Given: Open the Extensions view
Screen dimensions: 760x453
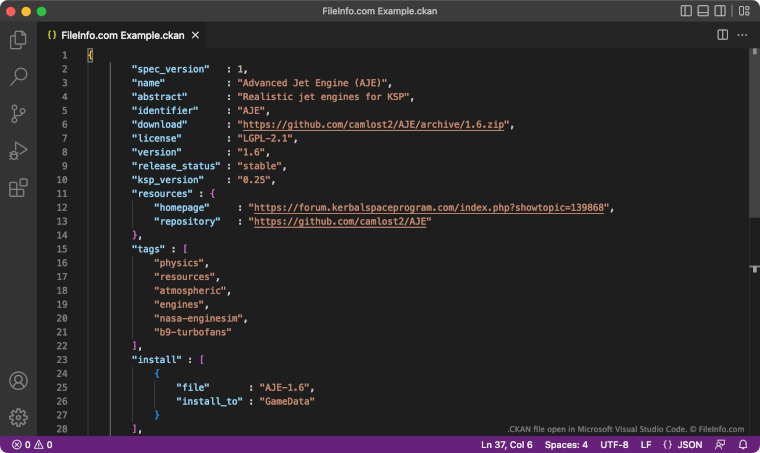Looking at the screenshot, I should [x=18, y=187].
